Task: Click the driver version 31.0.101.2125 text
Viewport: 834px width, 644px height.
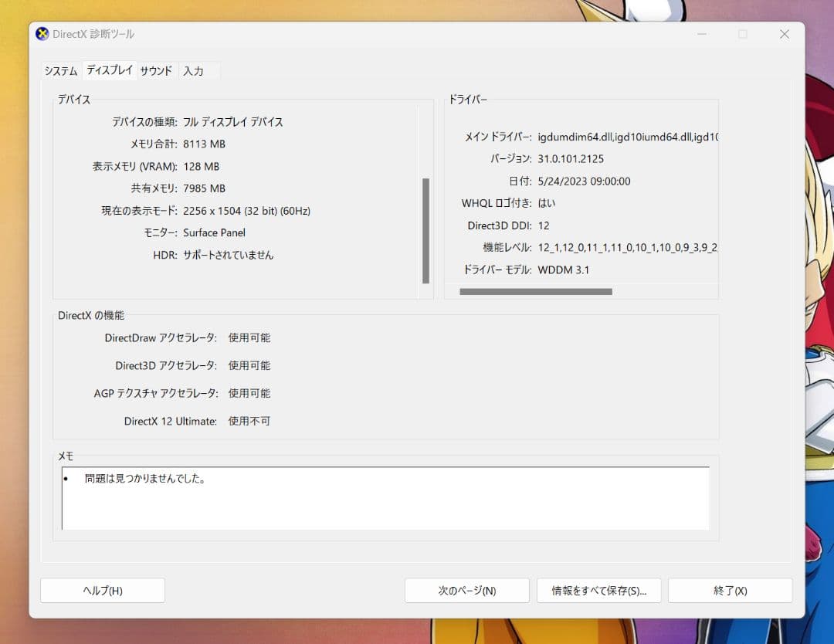Action: pyautogui.click(x=572, y=159)
